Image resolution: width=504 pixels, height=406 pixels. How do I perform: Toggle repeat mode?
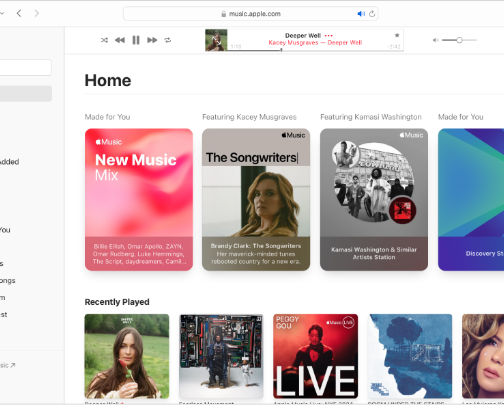tap(168, 40)
